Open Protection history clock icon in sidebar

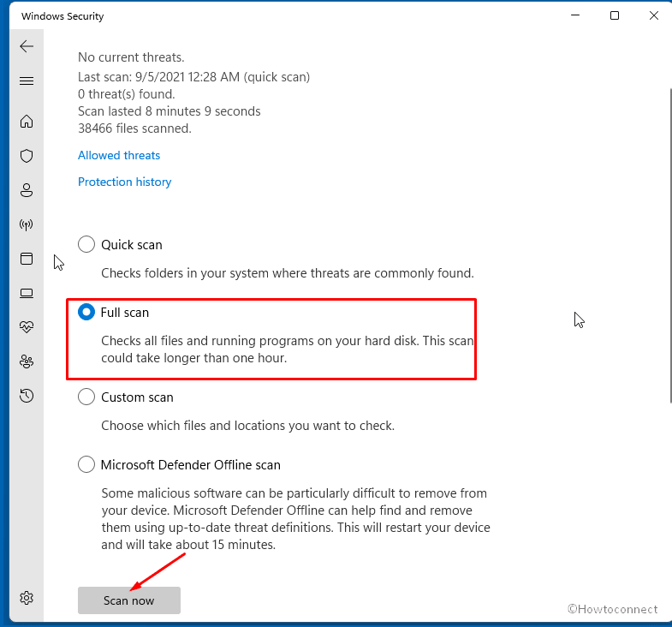point(27,396)
